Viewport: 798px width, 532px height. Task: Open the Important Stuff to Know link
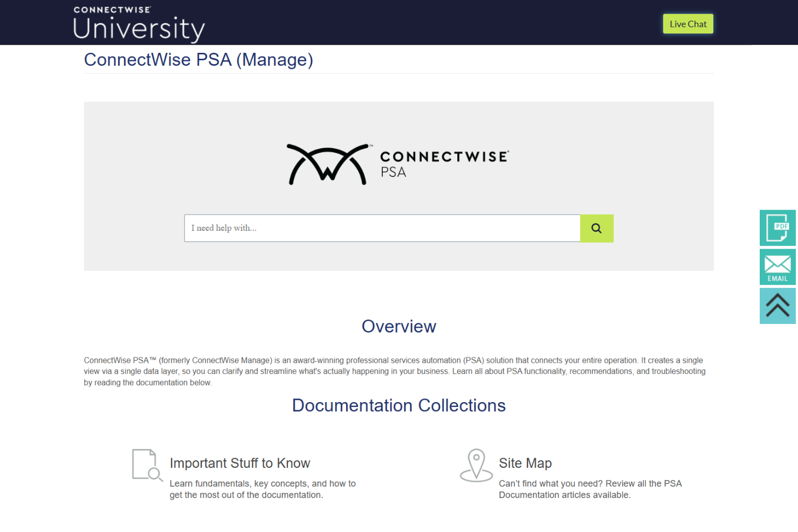240,463
